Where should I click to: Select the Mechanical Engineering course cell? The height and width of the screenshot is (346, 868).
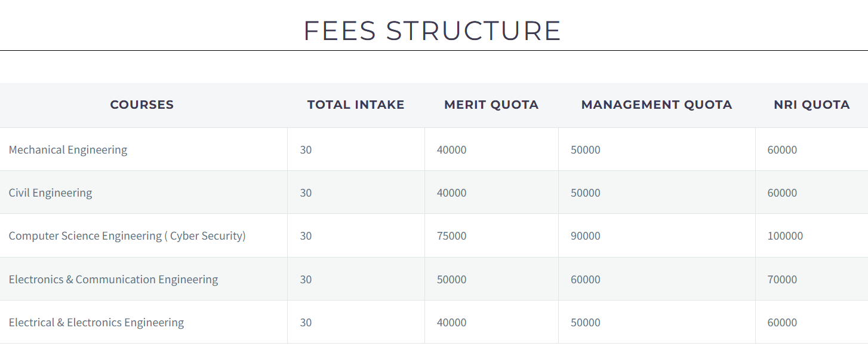point(68,149)
